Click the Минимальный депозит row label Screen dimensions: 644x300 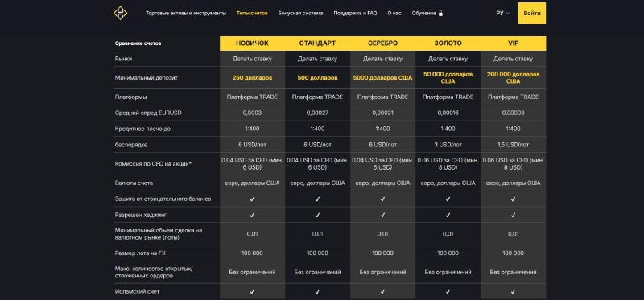[147, 77]
